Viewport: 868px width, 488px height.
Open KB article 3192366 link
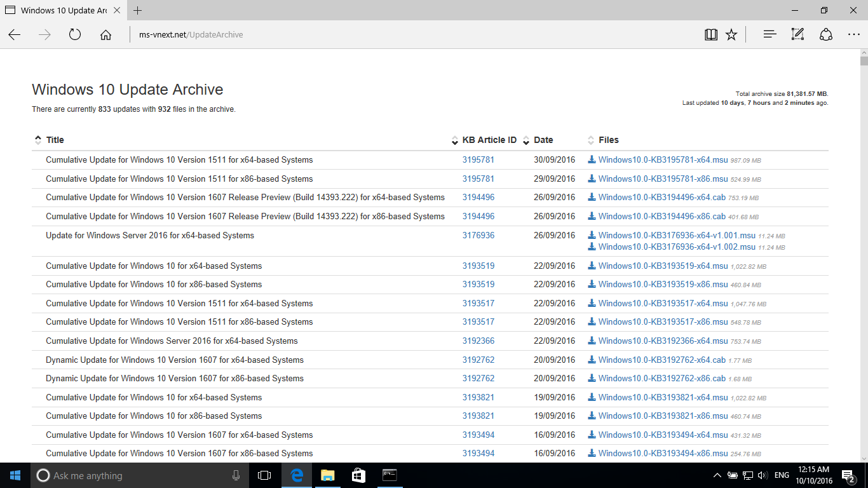pyautogui.click(x=478, y=341)
